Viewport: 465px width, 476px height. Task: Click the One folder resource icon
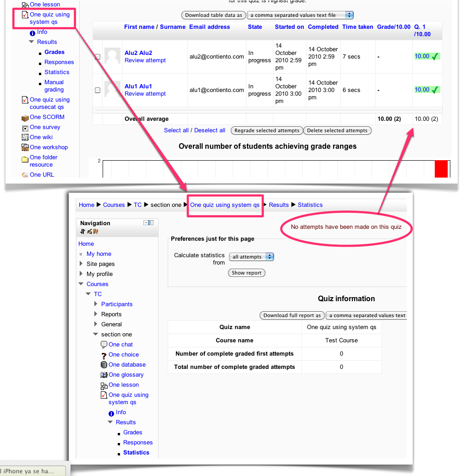(x=25, y=159)
